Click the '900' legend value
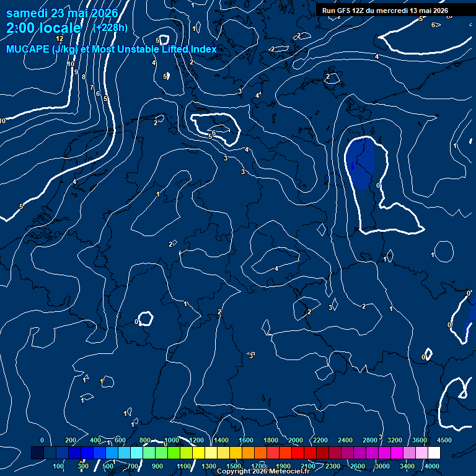Screen dimensions: 476x476 pos(157,466)
